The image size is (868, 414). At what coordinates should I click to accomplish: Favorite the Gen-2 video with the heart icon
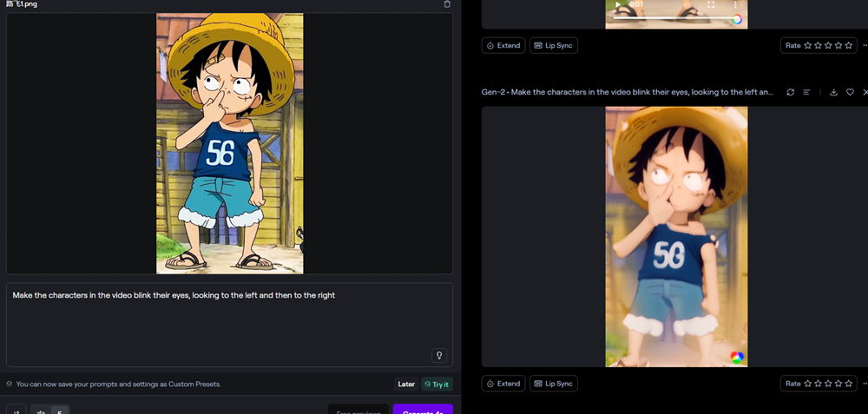850,92
